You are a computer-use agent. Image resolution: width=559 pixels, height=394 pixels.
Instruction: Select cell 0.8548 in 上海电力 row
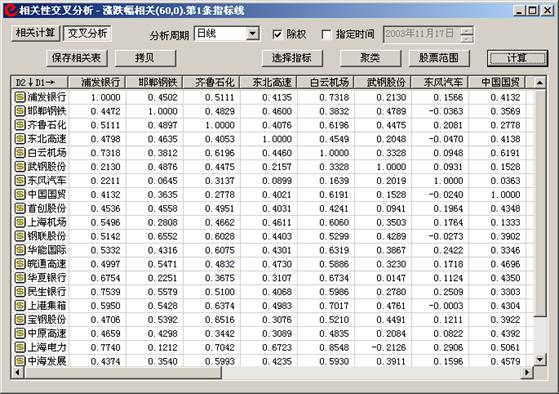coord(325,347)
